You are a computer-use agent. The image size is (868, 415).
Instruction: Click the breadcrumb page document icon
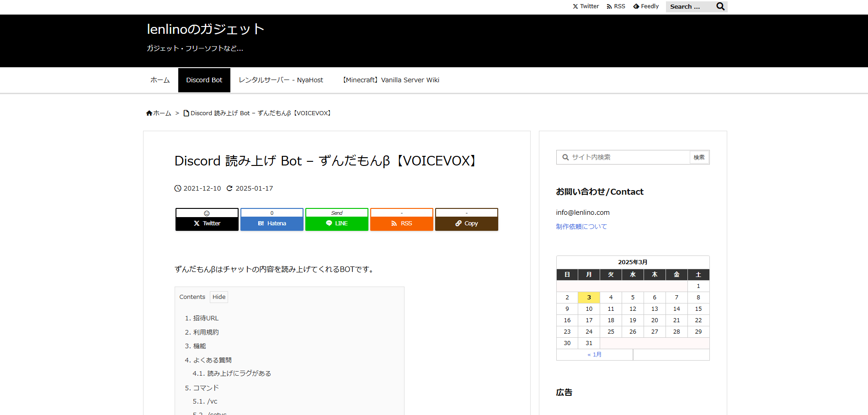pyautogui.click(x=186, y=113)
